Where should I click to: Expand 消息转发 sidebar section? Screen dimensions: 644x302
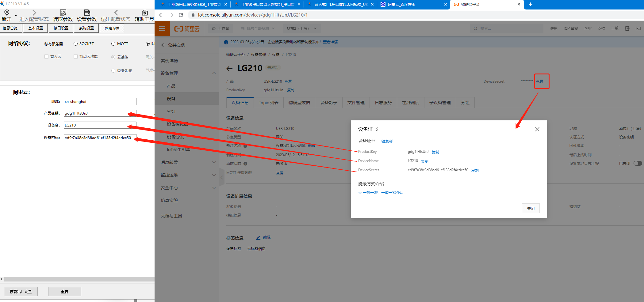[x=214, y=162]
